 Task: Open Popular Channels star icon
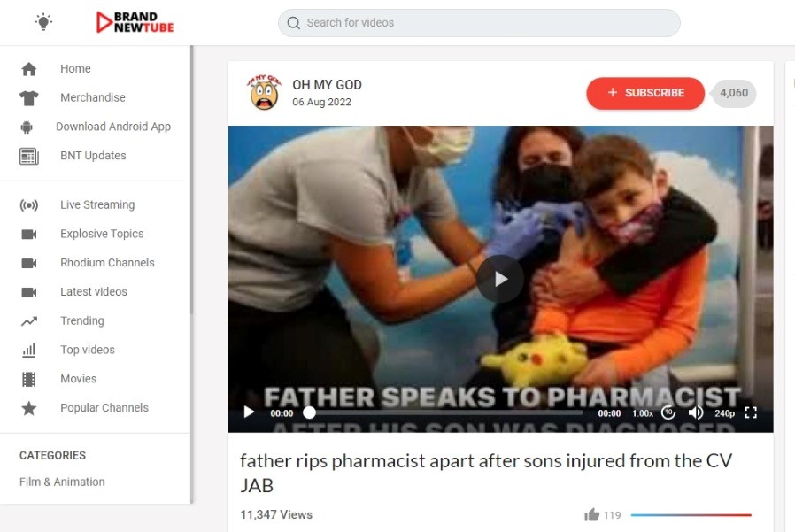tap(29, 408)
